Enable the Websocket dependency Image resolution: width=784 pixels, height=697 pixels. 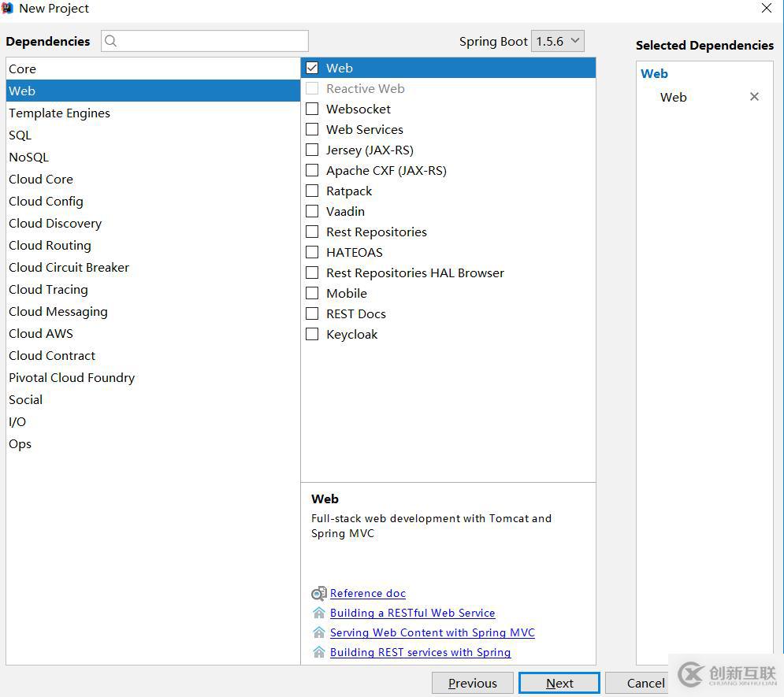(x=312, y=109)
